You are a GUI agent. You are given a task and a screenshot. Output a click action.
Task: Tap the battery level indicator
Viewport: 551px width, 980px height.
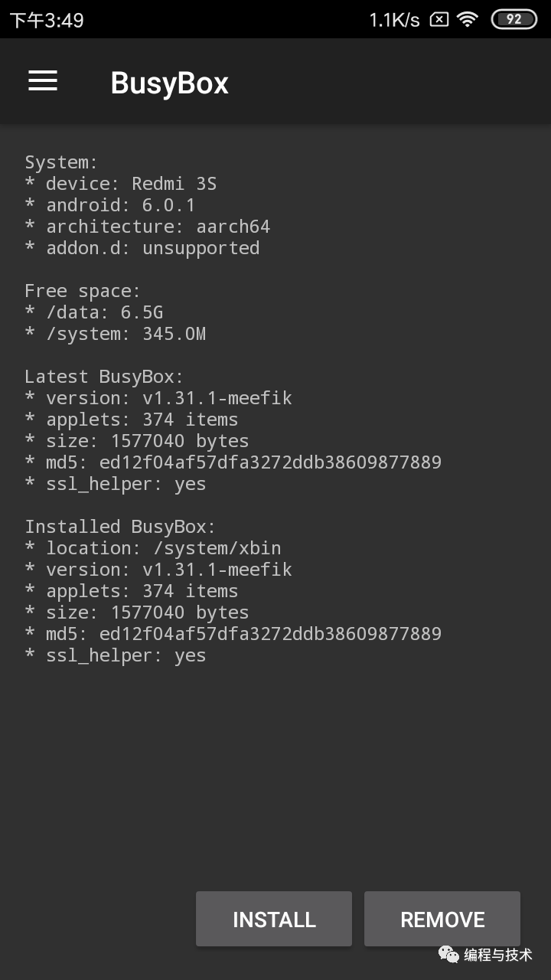(x=514, y=20)
